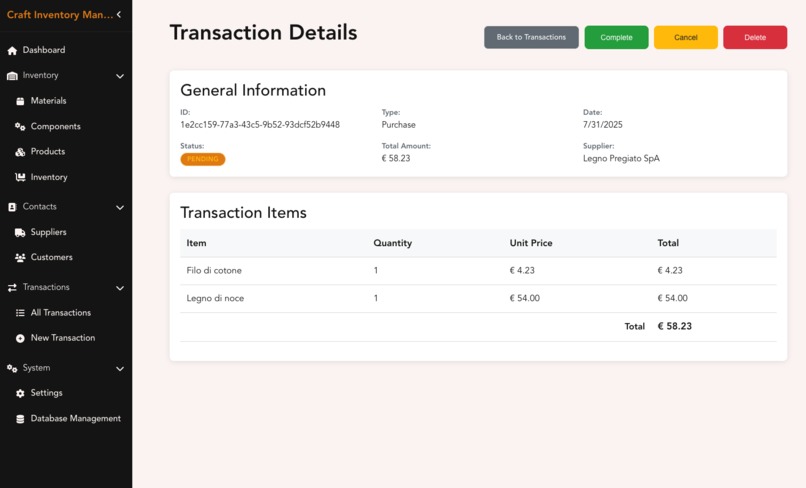Collapse the System section chevron

120,369
